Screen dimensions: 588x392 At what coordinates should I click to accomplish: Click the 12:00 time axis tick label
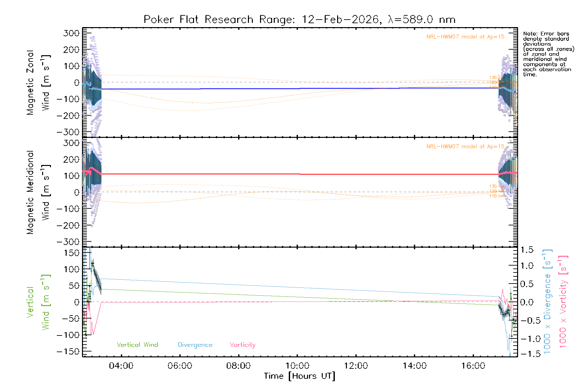click(x=356, y=366)
